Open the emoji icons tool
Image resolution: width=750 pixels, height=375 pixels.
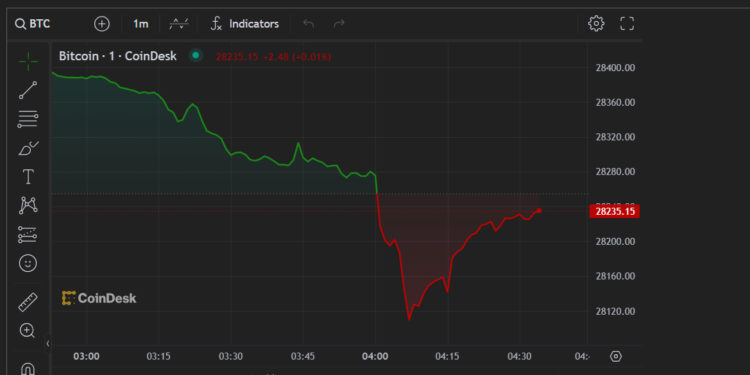[x=28, y=263]
